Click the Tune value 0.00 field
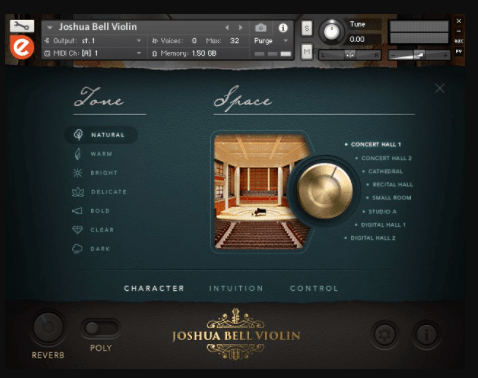 point(364,39)
